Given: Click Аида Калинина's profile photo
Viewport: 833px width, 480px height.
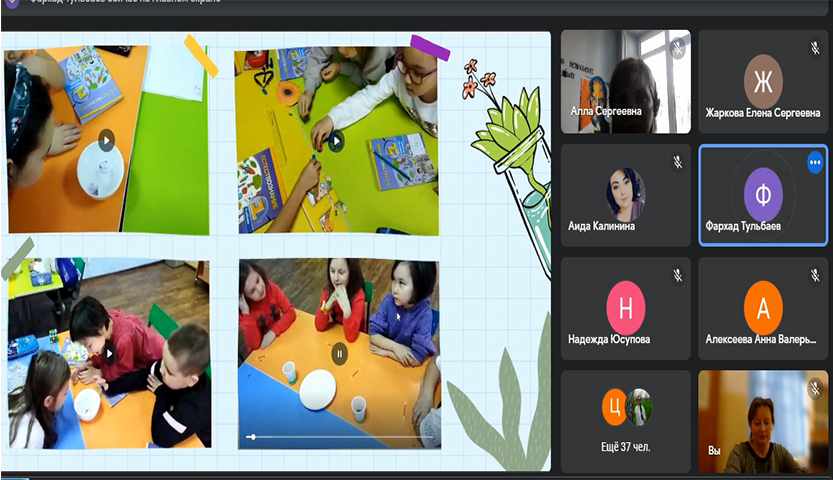Looking at the screenshot, I should (625, 193).
